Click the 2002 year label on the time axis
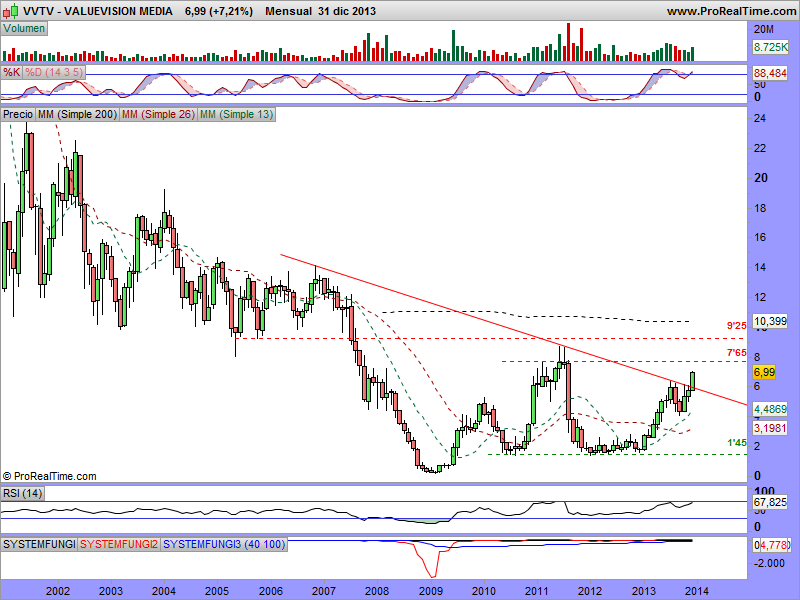The width and height of the screenshot is (800, 600). click(x=58, y=591)
